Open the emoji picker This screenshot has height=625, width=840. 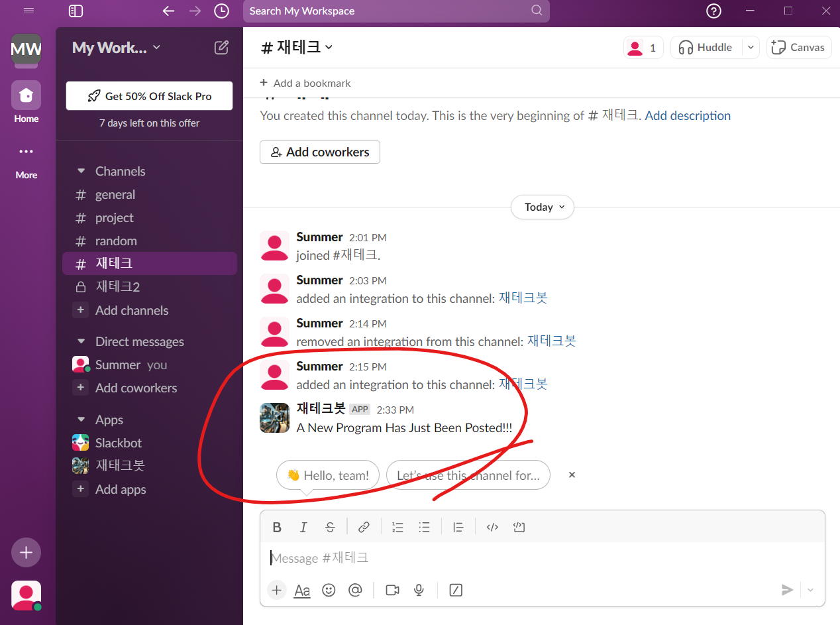[329, 590]
